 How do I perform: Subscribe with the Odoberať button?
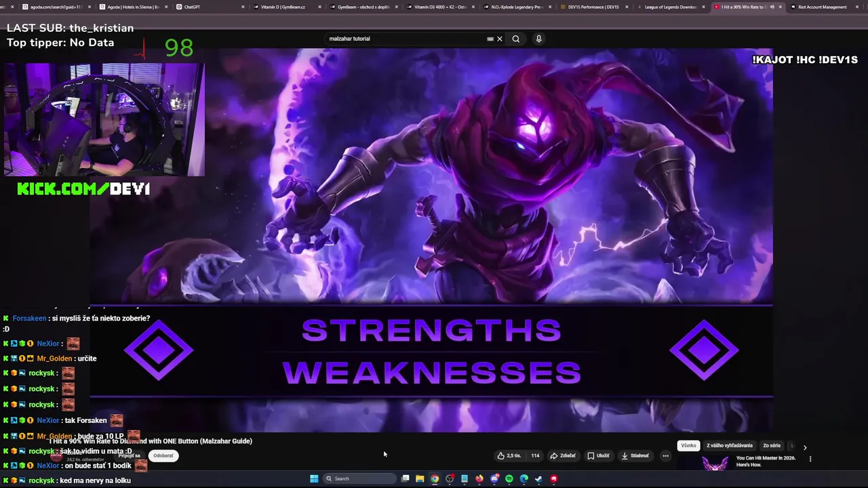coord(163,455)
